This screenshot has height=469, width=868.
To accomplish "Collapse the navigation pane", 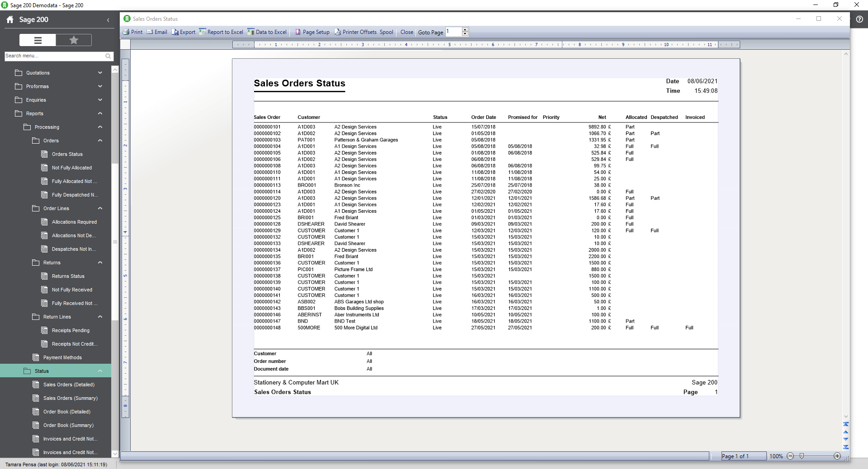I will [x=108, y=20].
